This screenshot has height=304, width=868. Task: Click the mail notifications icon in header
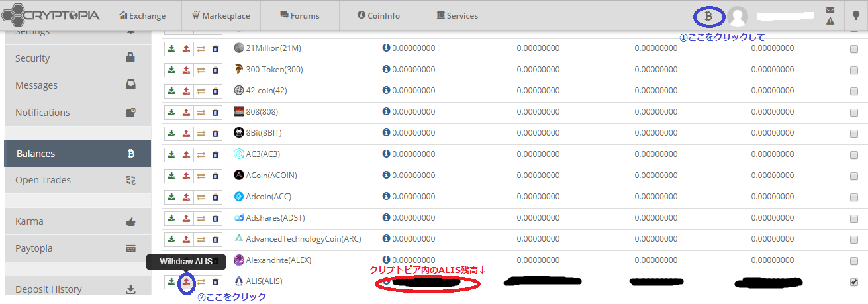(830, 11)
